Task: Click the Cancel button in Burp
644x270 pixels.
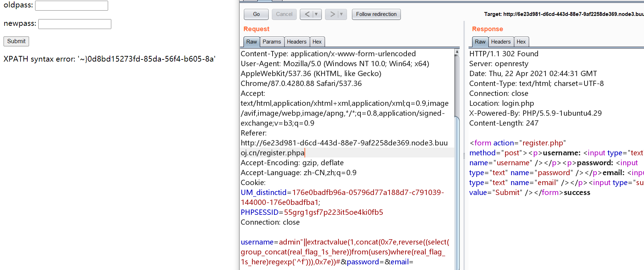Action: 284,14
